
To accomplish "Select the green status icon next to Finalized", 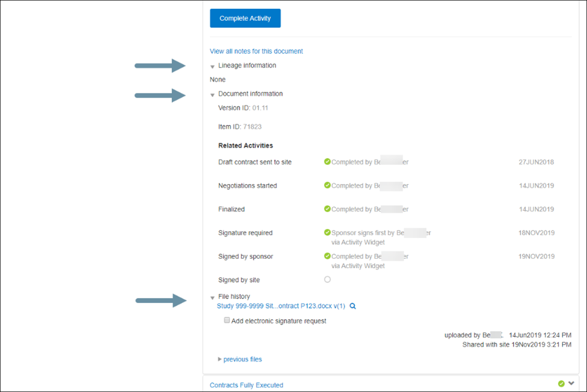I will coord(328,209).
